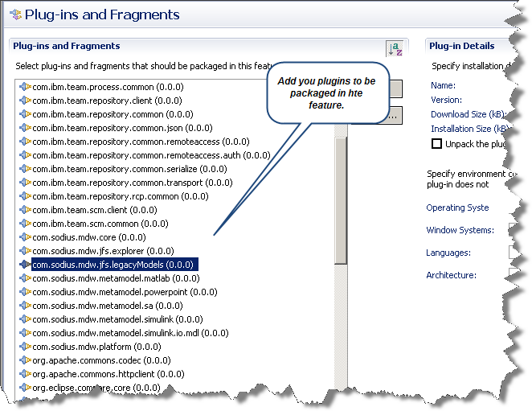Screen dimensions: 532x411
Task: Click the icon beside org.apache.commons.httpclient
Action: [x=25, y=374]
